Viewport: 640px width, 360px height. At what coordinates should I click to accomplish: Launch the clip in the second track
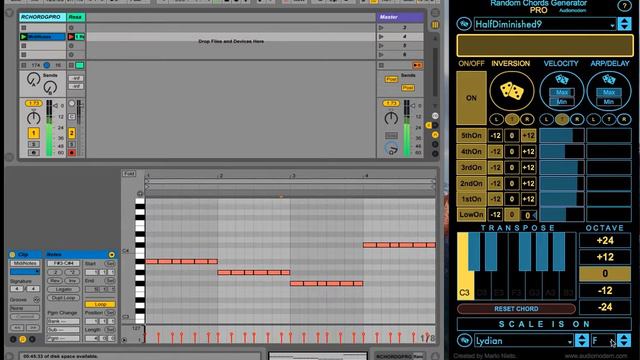71,37
